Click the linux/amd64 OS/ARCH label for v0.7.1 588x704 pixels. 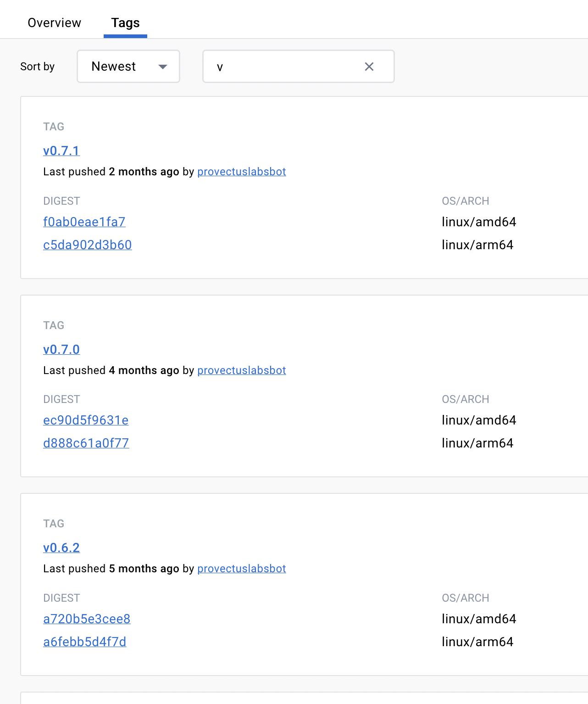479,222
